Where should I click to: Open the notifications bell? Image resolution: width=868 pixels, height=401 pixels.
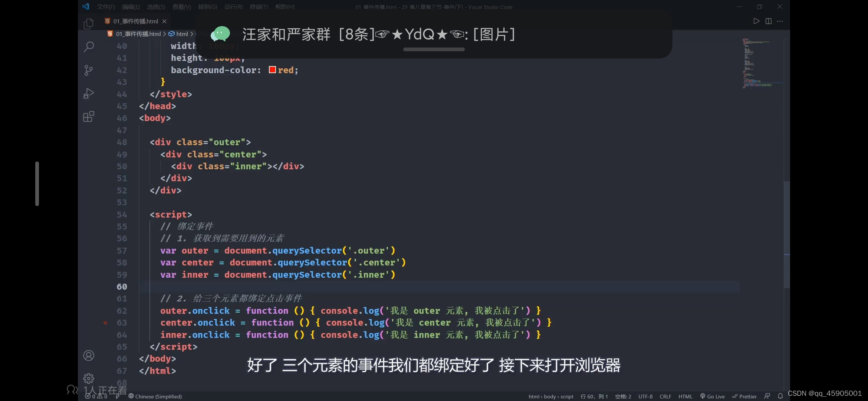[780, 396]
